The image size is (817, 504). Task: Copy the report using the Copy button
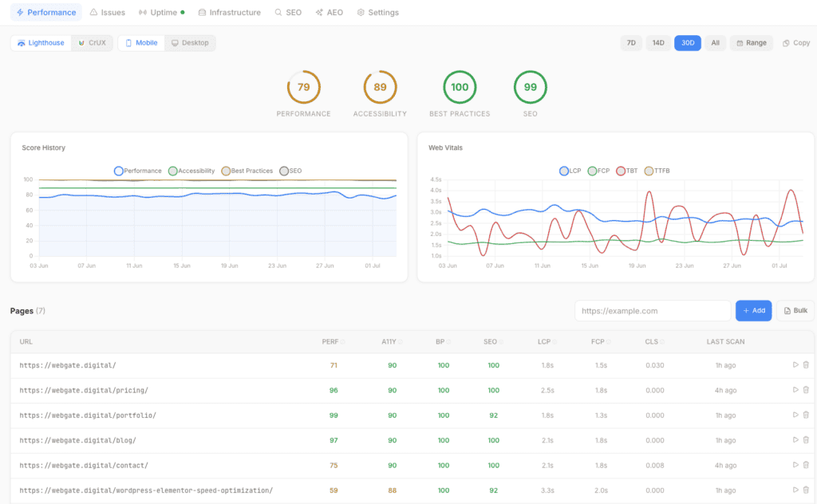796,43
